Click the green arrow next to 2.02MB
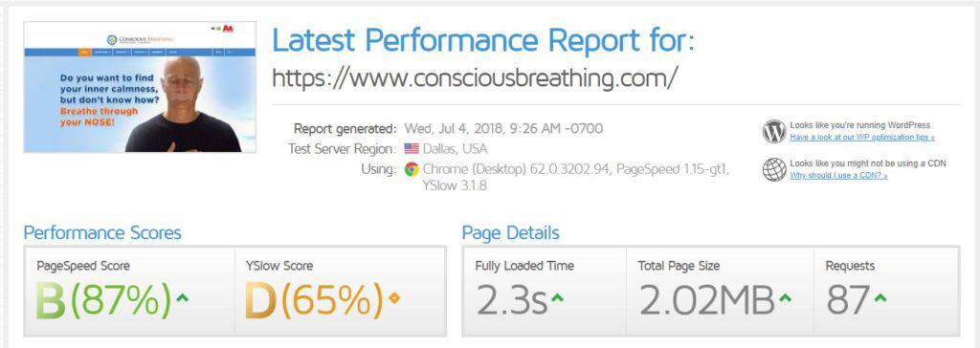Image resolution: width=980 pixels, height=348 pixels. tap(785, 298)
